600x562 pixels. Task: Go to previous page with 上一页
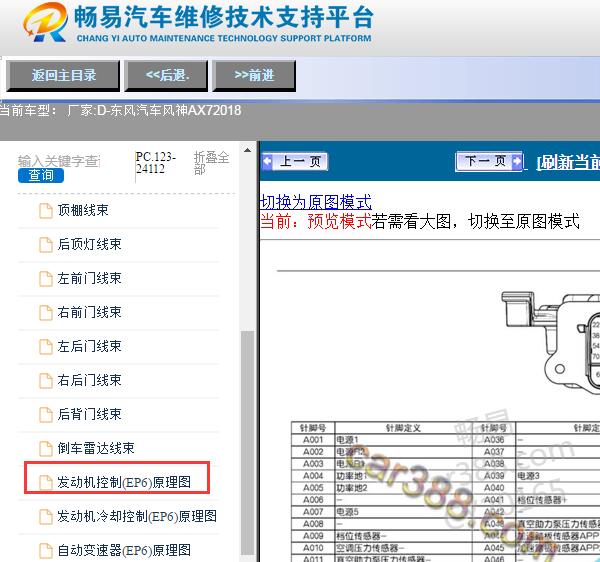point(295,161)
